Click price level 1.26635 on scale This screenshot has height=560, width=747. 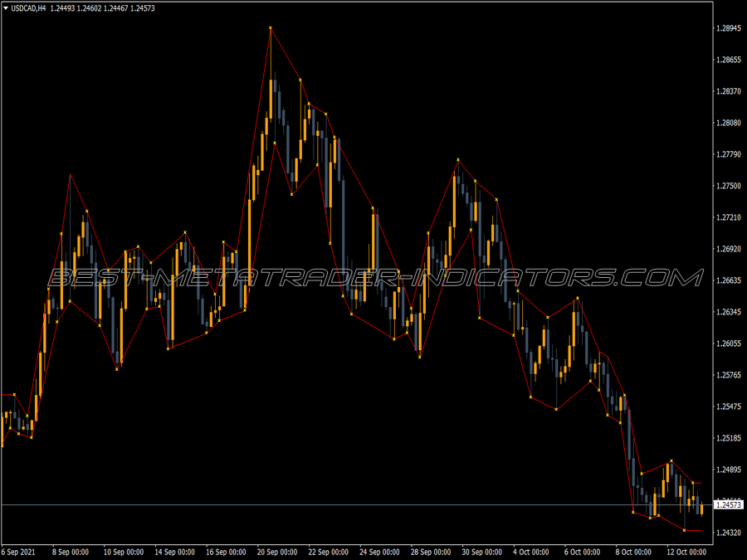pyautogui.click(x=729, y=280)
